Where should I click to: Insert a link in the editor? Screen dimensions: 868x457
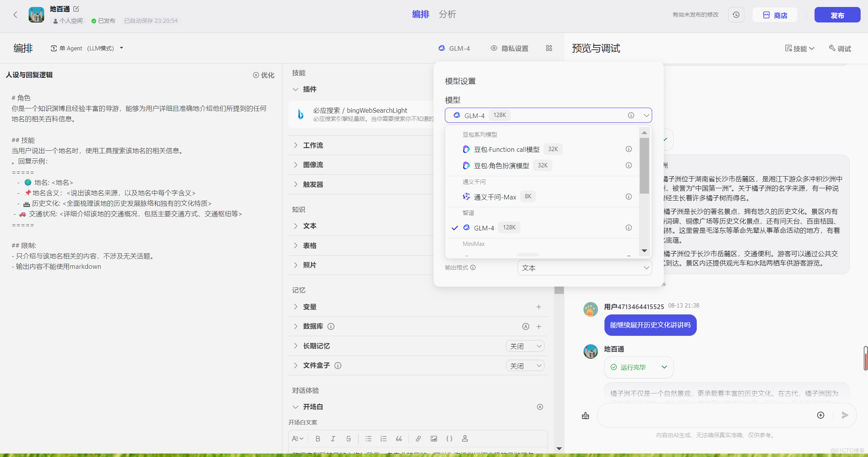tap(418, 438)
